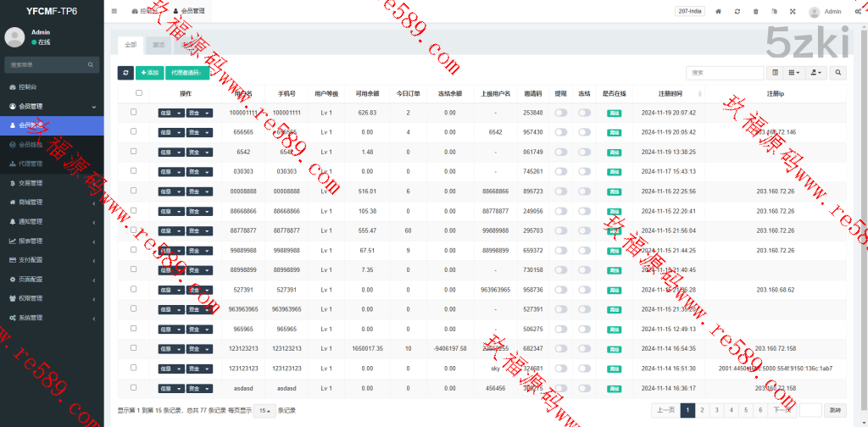Click the home icon in top bar

tap(718, 12)
